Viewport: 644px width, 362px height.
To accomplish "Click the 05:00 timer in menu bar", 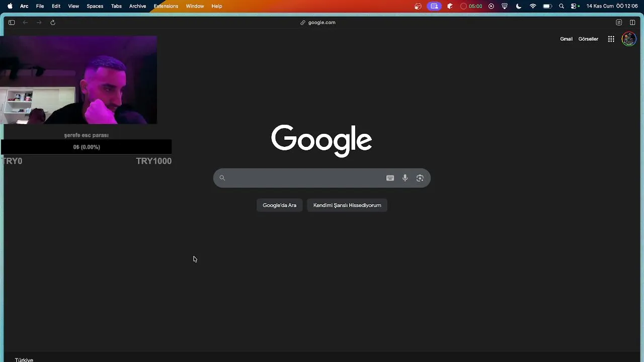I will pos(471,6).
